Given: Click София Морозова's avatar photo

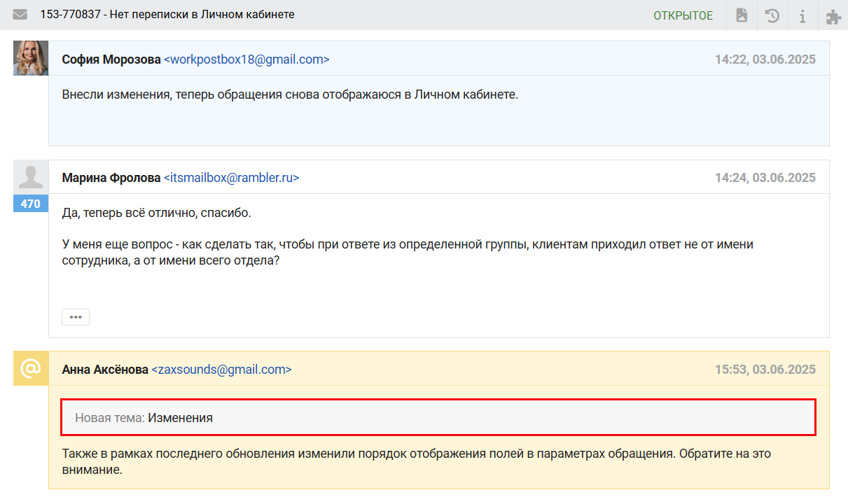Looking at the screenshot, I should [x=31, y=58].
